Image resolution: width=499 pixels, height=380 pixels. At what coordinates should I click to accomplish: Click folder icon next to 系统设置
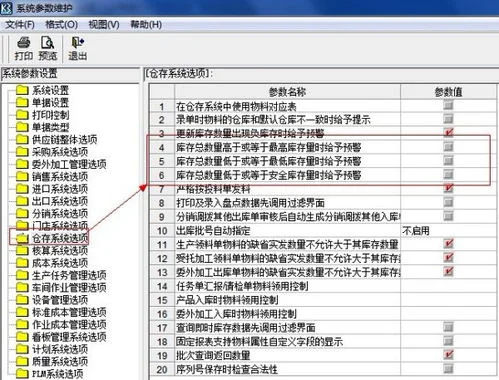22,90
